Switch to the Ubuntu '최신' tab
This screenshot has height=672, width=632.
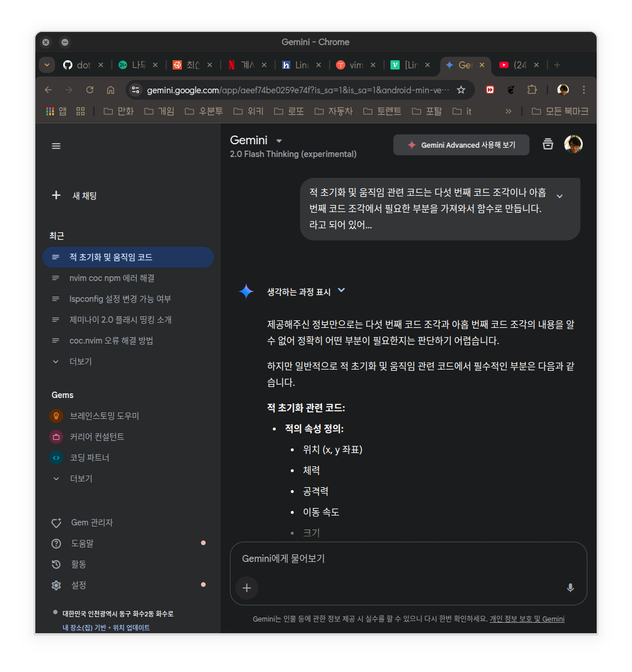[x=187, y=65]
